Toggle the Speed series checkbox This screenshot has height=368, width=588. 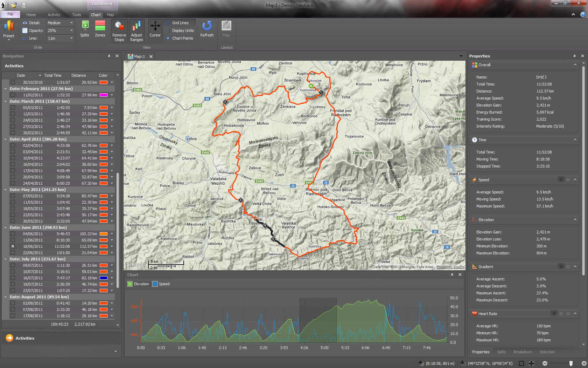click(155, 284)
